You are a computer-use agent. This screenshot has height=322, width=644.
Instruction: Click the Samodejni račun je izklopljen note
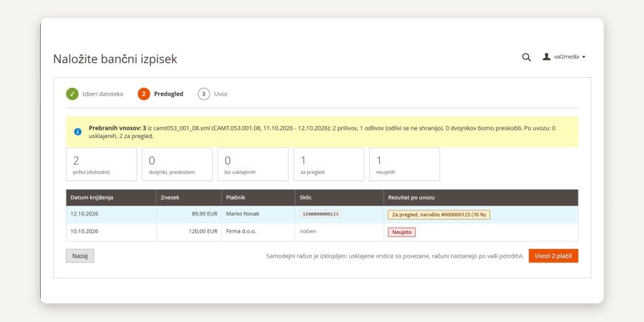pos(395,256)
